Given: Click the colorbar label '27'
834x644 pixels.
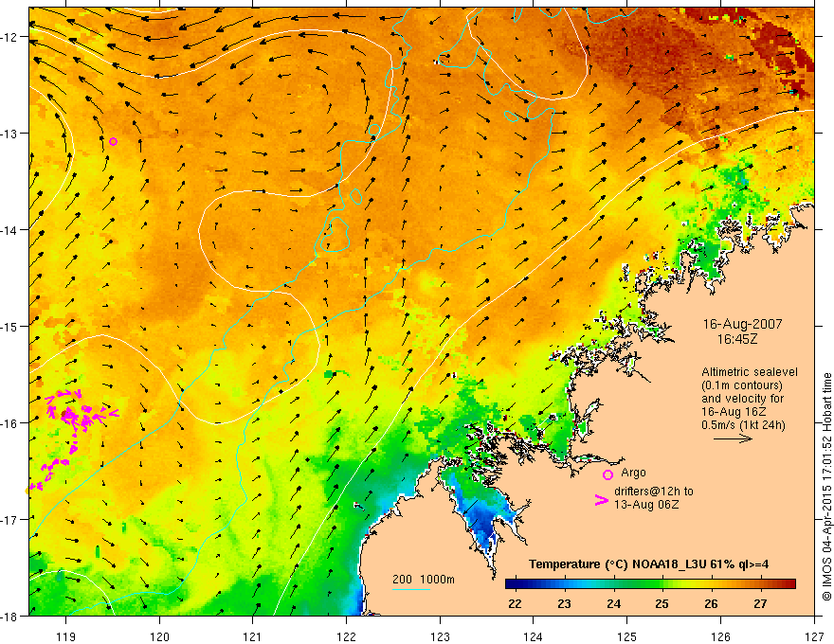Looking at the screenshot, I should 760,603.
